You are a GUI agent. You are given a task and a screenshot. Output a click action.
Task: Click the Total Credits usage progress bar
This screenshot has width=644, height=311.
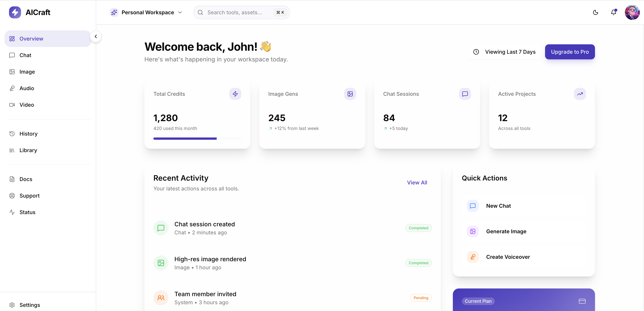197,138
